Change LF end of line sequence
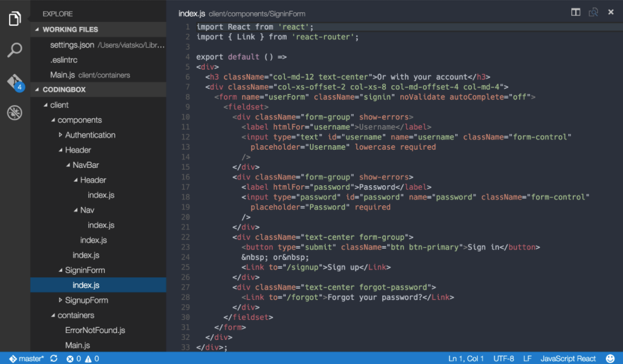Viewport: 623px width, 364px height. [x=527, y=358]
